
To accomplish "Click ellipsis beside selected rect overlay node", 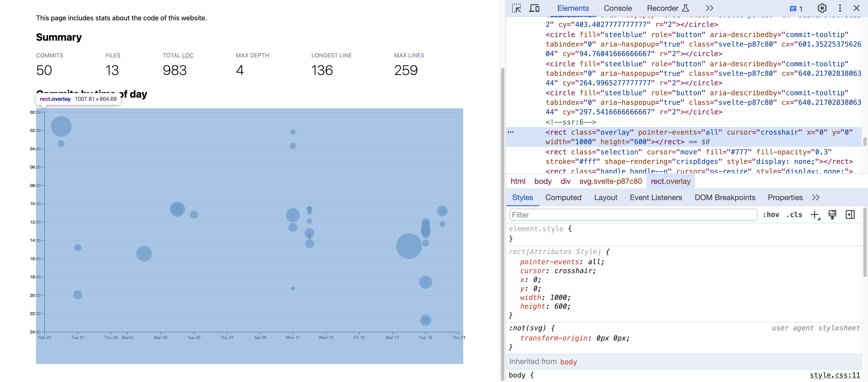I will 511,132.
